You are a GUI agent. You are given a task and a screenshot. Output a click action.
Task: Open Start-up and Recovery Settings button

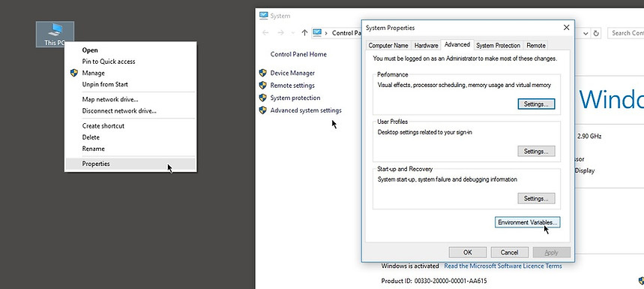coord(536,199)
